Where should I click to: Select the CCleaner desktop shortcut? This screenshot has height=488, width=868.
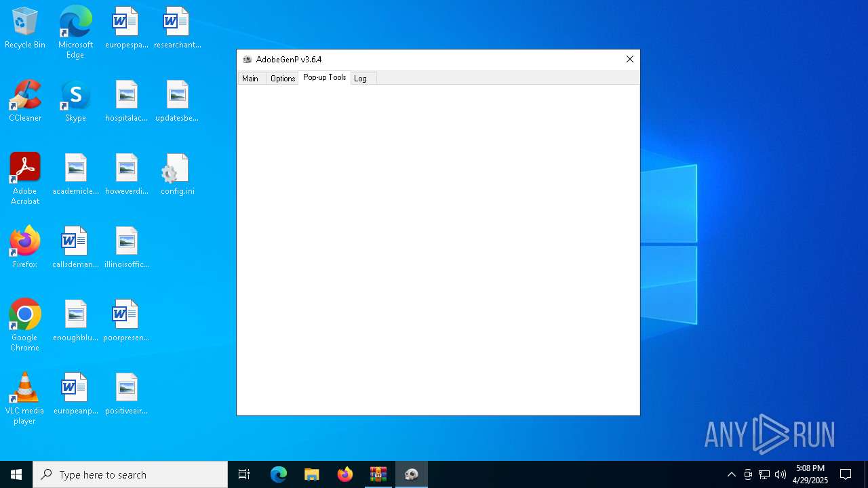[25, 102]
